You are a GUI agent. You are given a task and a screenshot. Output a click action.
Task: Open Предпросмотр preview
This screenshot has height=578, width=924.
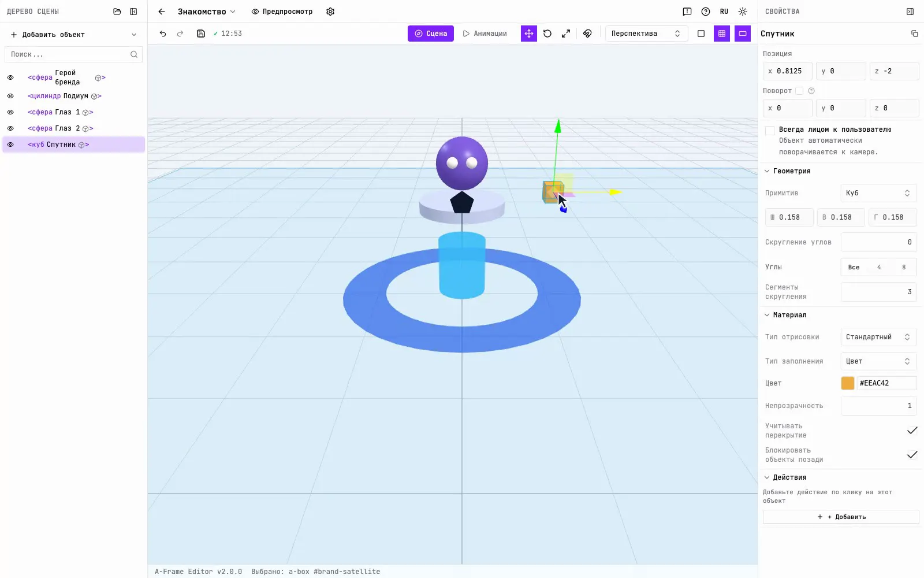pyautogui.click(x=282, y=12)
